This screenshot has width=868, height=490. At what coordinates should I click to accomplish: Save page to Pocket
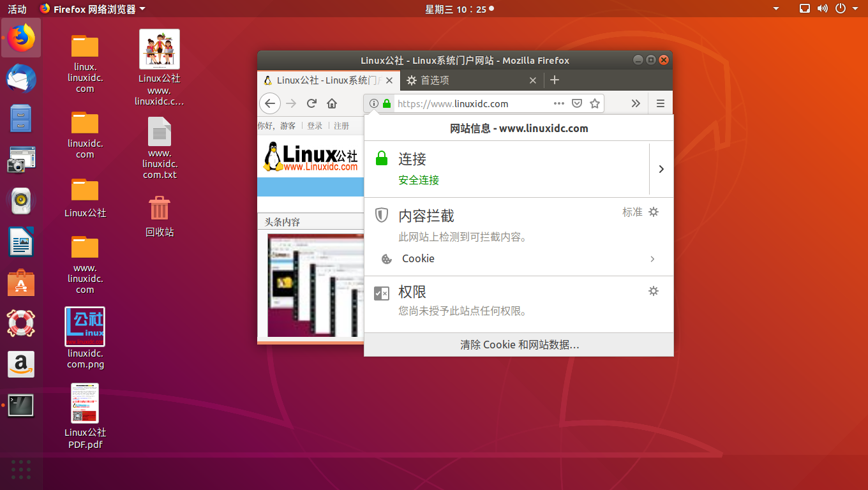point(577,103)
